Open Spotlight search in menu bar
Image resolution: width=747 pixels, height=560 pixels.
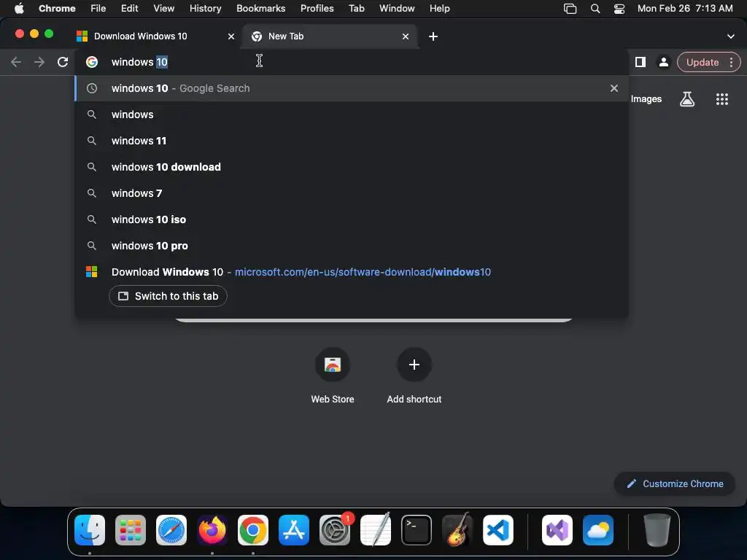[x=595, y=8]
